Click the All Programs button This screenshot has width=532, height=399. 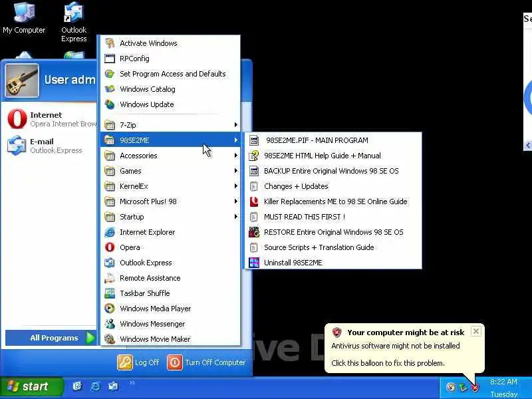pyautogui.click(x=51, y=338)
